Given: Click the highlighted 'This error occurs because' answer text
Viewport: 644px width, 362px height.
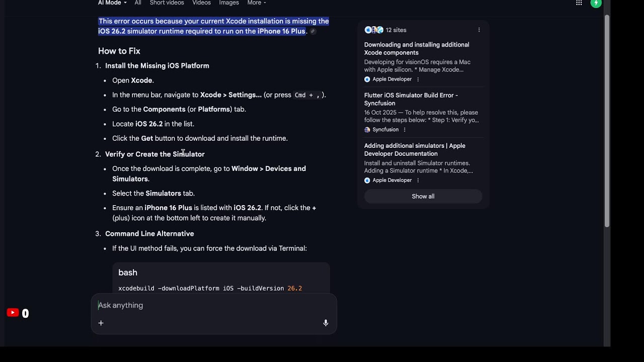Looking at the screenshot, I should point(213,26).
